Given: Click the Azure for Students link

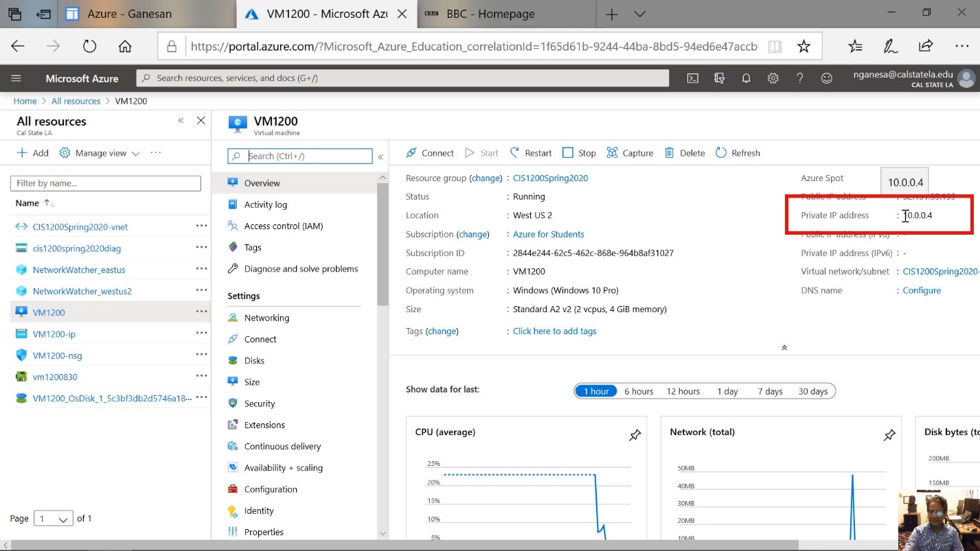Looking at the screenshot, I should click(x=548, y=234).
